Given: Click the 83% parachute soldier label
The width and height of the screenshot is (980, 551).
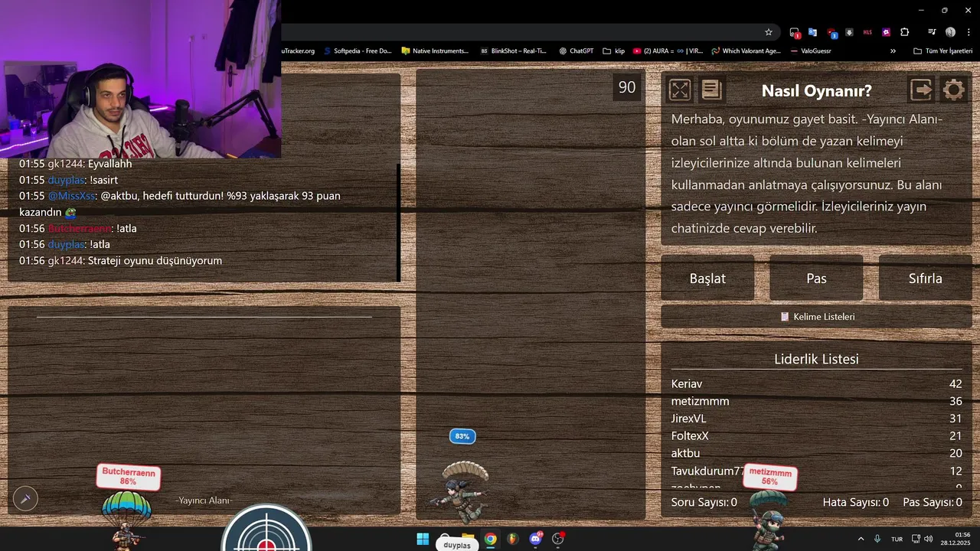Looking at the screenshot, I should [462, 436].
